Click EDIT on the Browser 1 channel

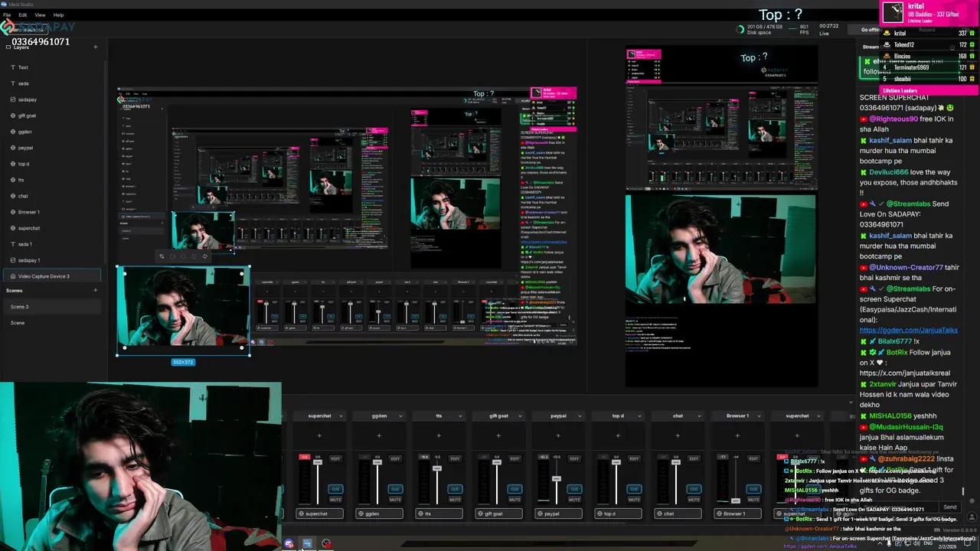click(x=753, y=458)
